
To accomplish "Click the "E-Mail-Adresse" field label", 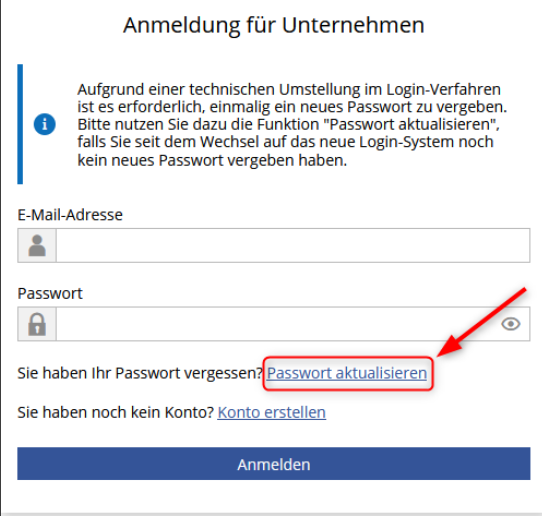I will [x=70, y=215].
